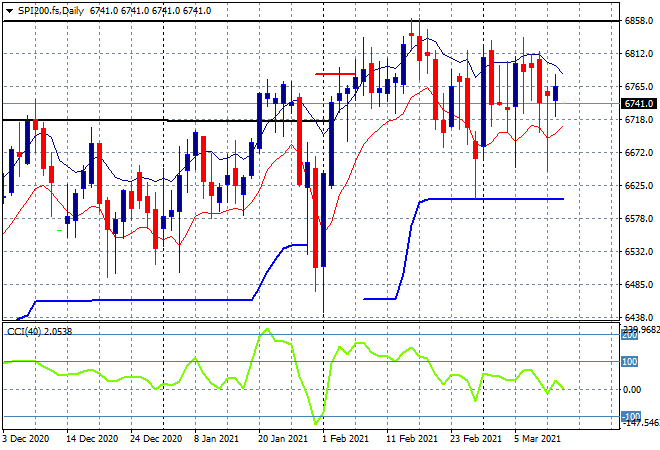The height and width of the screenshot is (450, 660).
Task: Click the 24 Dec 2020 date label
Action: click(x=156, y=439)
